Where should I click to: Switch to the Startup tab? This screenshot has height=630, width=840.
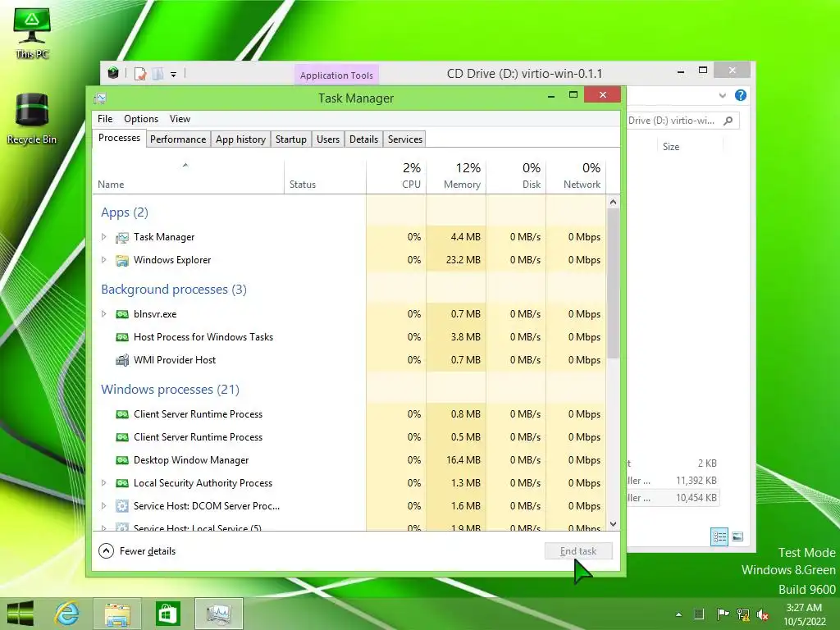[291, 139]
